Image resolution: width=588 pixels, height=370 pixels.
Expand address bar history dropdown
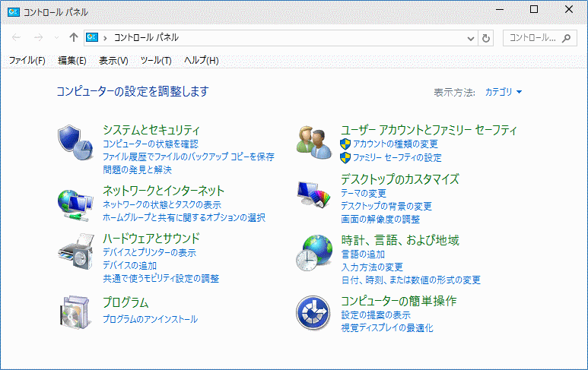[471, 38]
